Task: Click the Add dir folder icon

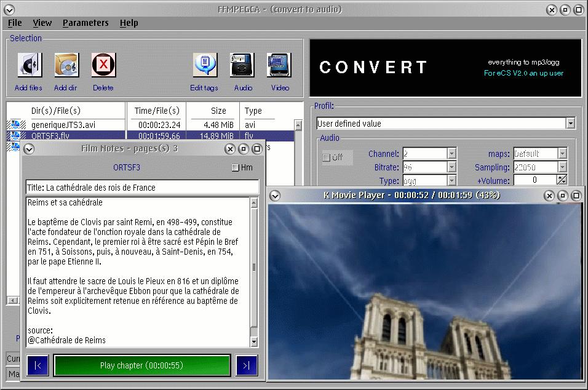Action: click(x=66, y=65)
